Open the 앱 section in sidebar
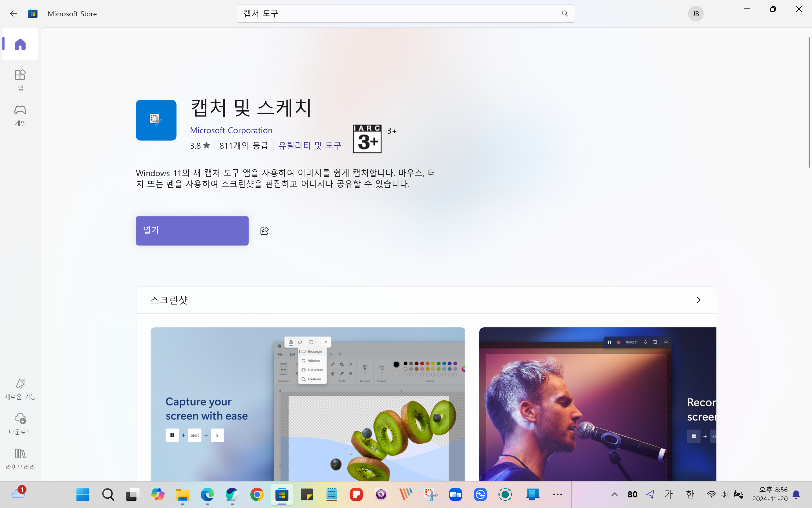The width and height of the screenshot is (812, 508). tap(20, 80)
